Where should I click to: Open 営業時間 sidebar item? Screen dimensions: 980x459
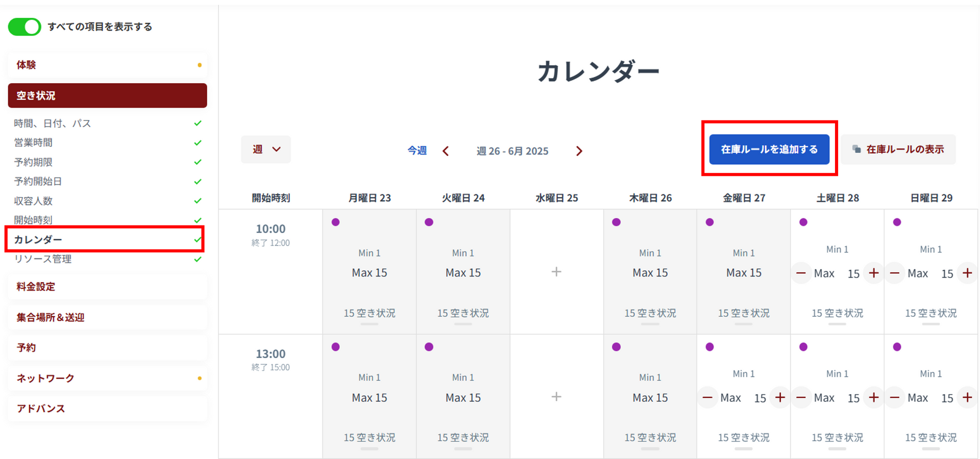(x=33, y=143)
